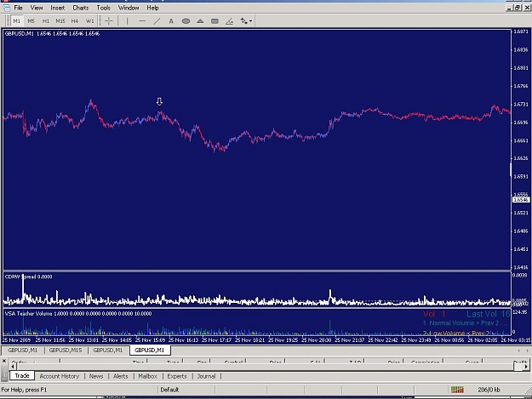Click the application icon in menu bar
This screenshot has width=532, height=399.
tap(7, 8)
